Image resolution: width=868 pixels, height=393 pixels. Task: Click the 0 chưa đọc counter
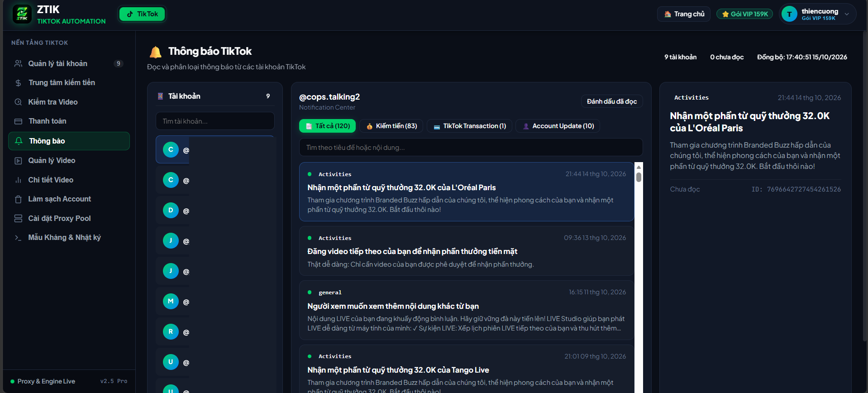tap(727, 57)
